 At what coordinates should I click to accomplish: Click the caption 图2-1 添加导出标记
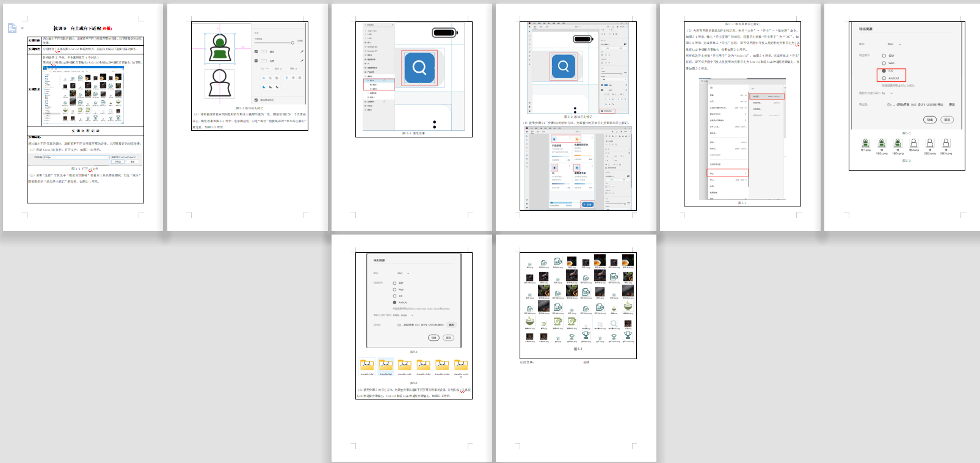coord(250,108)
